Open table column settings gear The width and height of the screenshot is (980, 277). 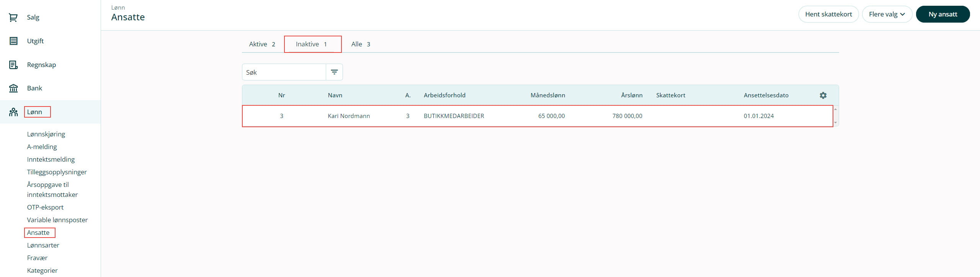click(823, 95)
